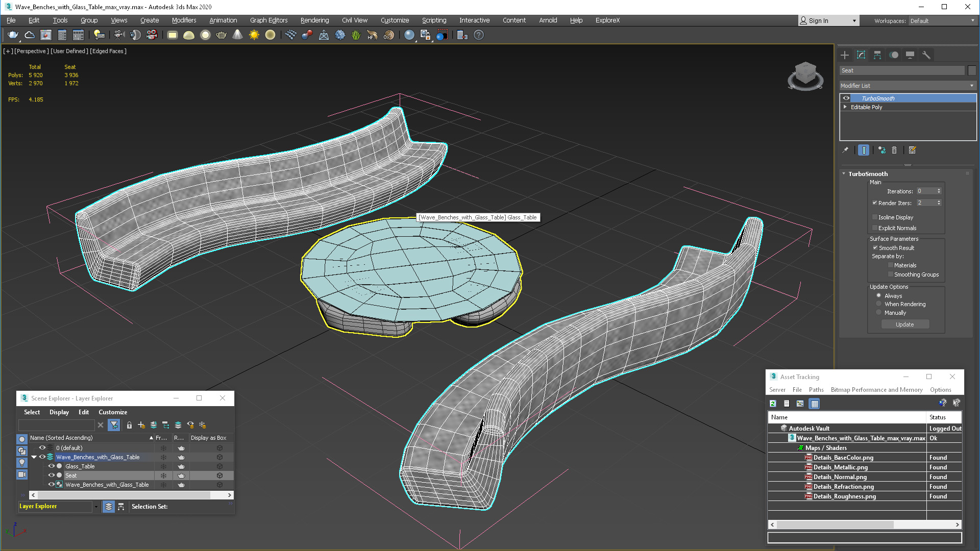Select the When Rendering update option

(878, 304)
